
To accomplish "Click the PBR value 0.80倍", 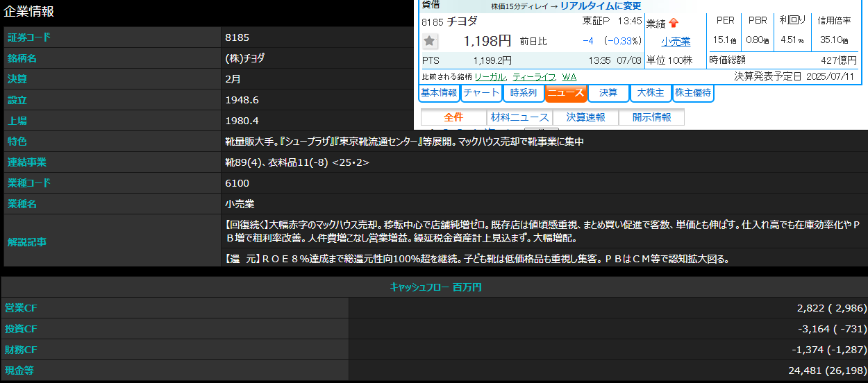I will (758, 40).
